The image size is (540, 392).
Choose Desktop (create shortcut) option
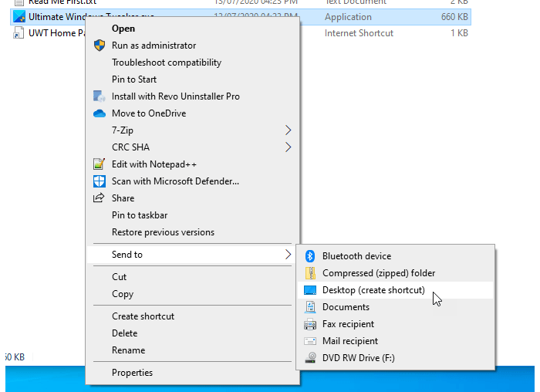[373, 290]
